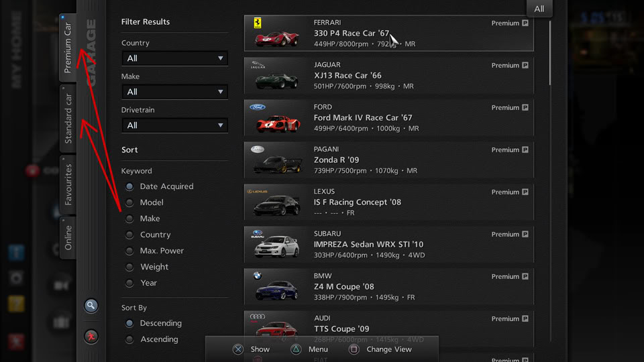Choose Descending sort order
644x362 pixels.
tap(129, 323)
